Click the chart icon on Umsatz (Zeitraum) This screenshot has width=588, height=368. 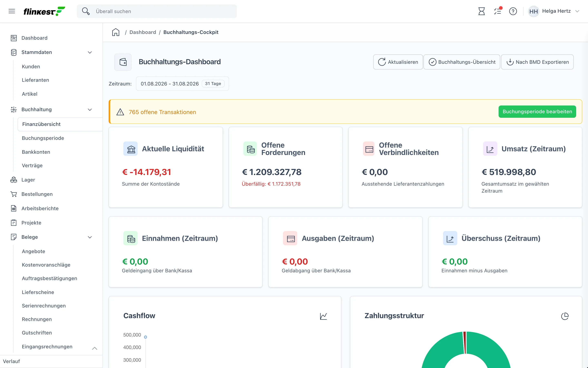pos(490,149)
